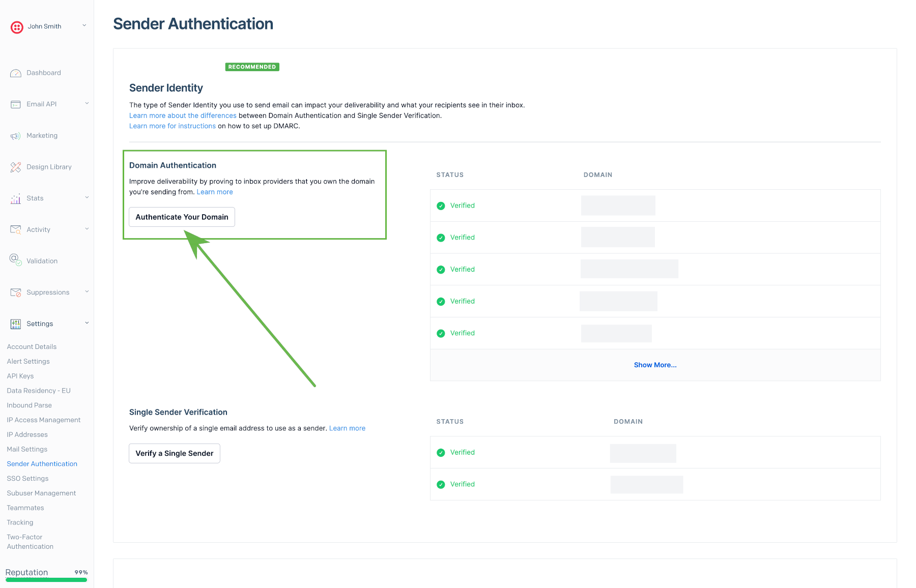This screenshot has width=916, height=588.
Task: Open IP Addresses page
Action: coord(27,435)
